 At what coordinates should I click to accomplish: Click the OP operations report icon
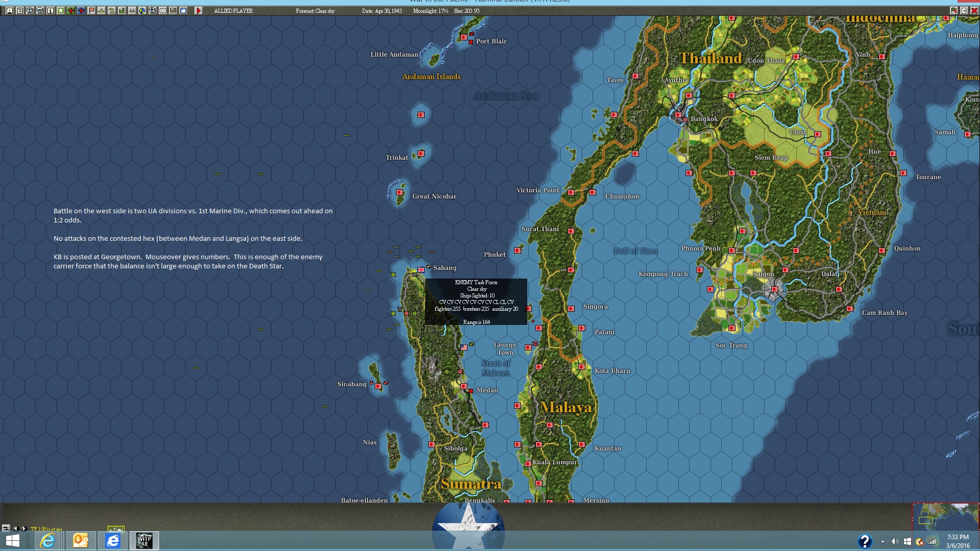pyautogui.click(x=163, y=10)
